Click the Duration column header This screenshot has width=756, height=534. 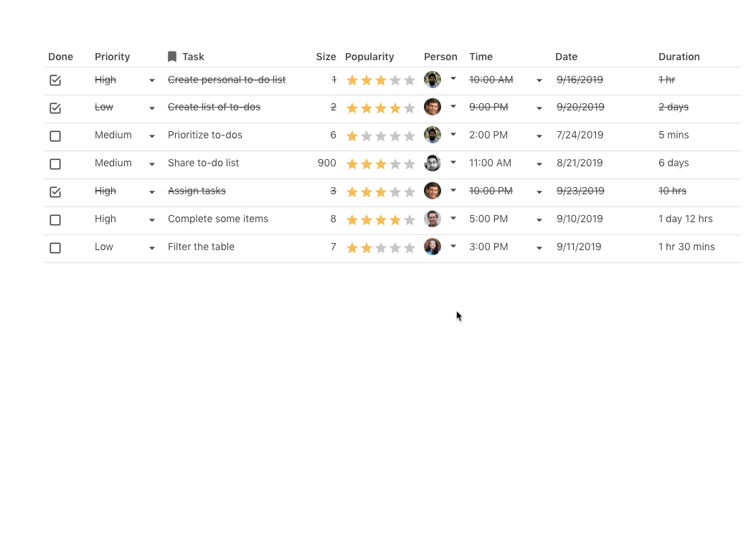pyautogui.click(x=679, y=57)
